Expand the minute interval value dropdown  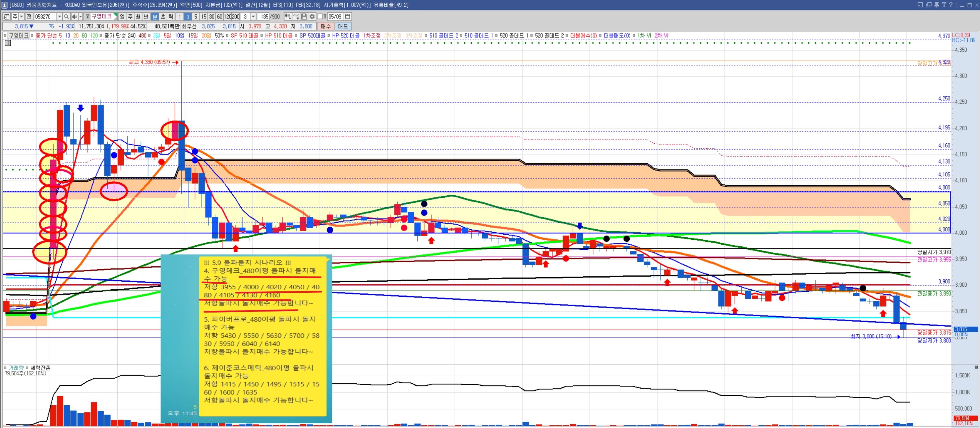[253, 16]
